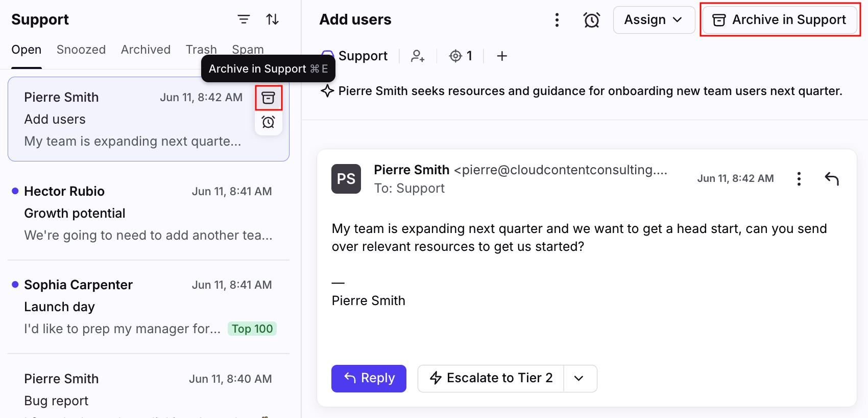Click the To: Support recipient line
868x418 pixels.
[x=409, y=189]
